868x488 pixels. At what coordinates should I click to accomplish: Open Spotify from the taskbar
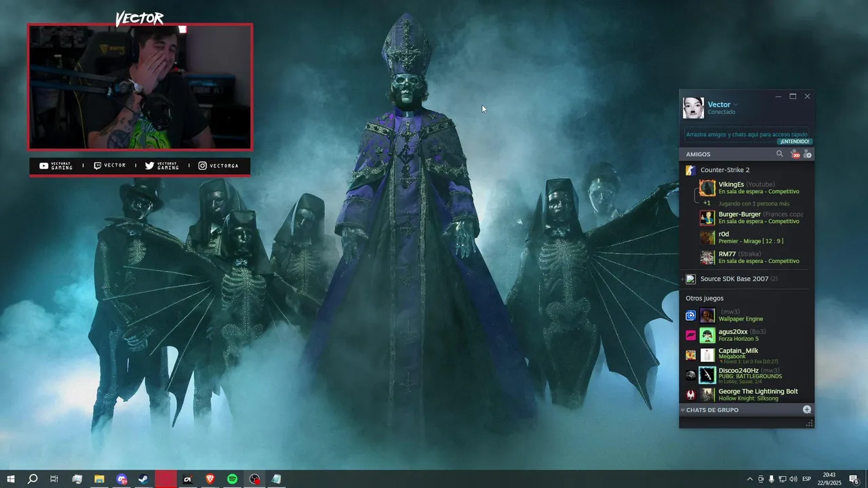(x=232, y=479)
